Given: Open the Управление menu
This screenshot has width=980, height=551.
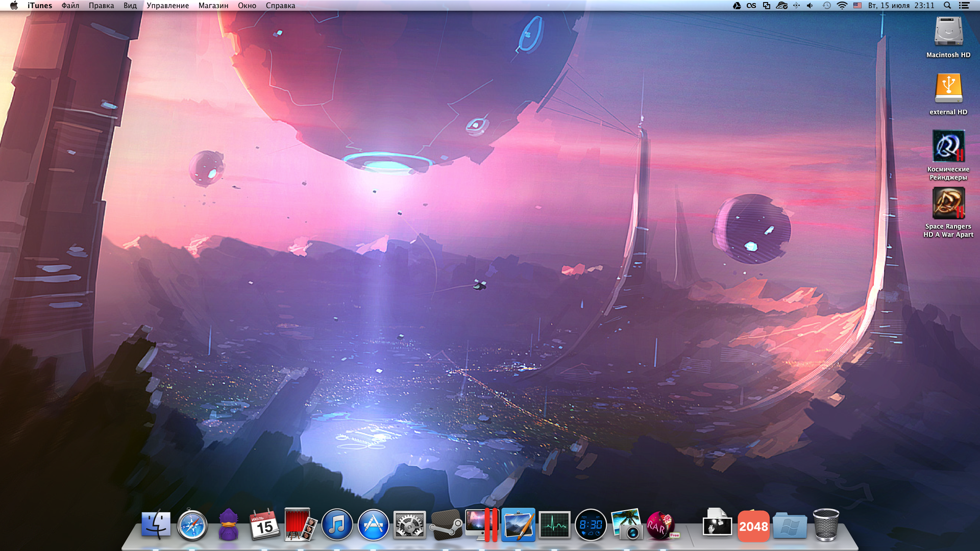Looking at the screenshot, I should [167, 6].
